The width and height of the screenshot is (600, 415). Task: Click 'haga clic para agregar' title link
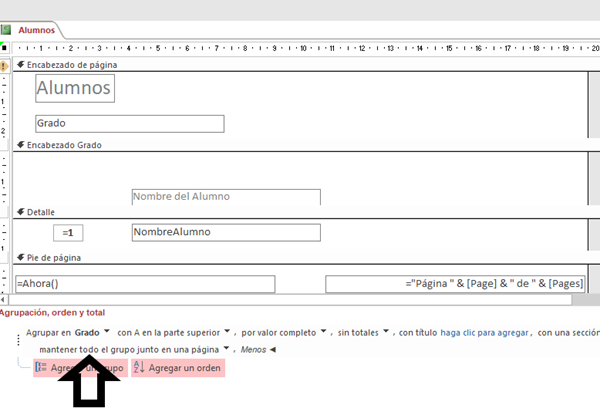tap(484, 333)
